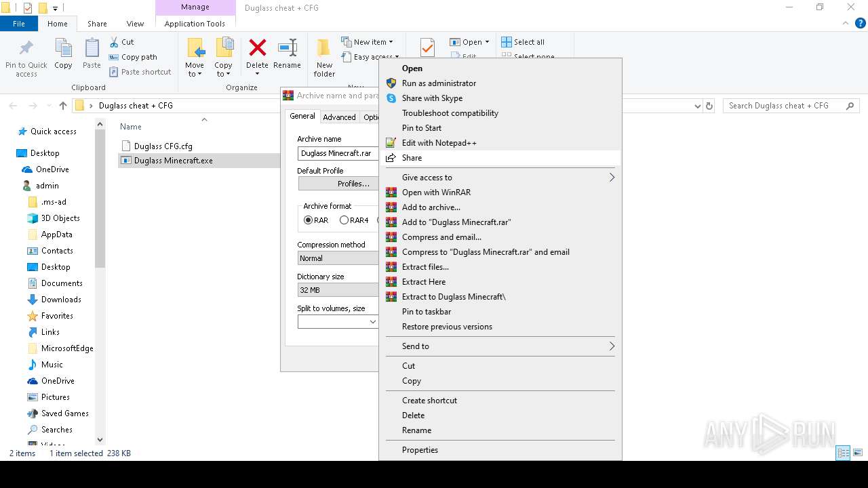This screenshot has width=868, height=488.
Task: Click the Profiles... button
Action: pos(338,184)
